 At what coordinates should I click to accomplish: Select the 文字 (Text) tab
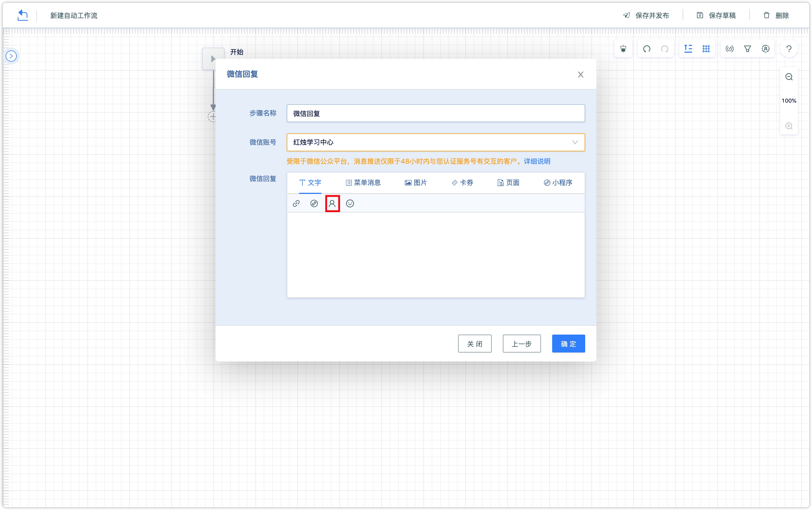tap(310, 182)
